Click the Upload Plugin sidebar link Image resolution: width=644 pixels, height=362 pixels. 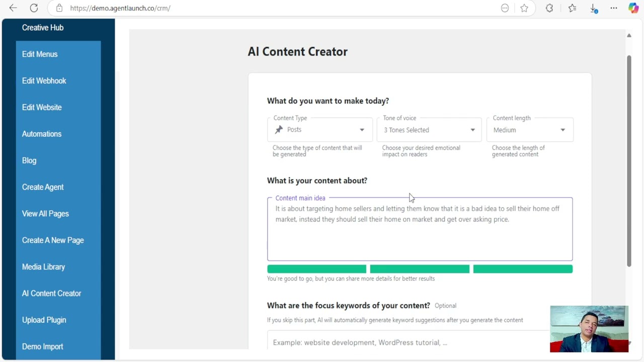(x=44, y=320)
